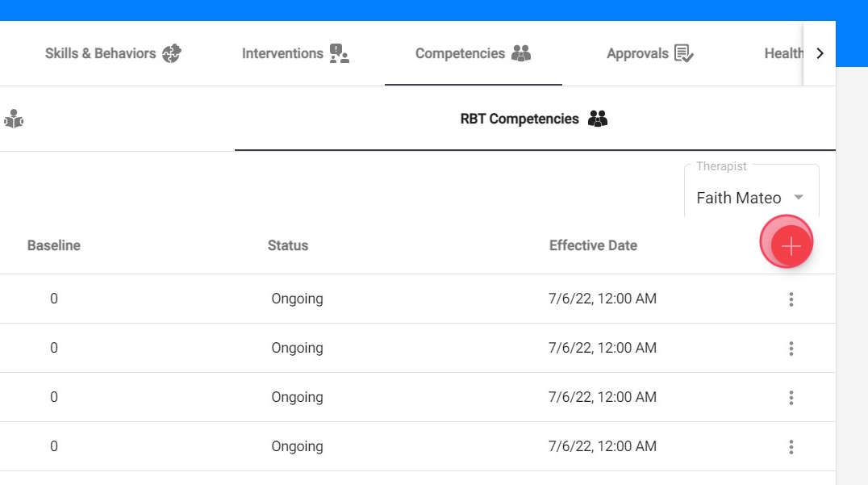Viewport: 868px width, 485px height.
Task: Open the three-dot menu for the first row
Action: pos(791,299)
